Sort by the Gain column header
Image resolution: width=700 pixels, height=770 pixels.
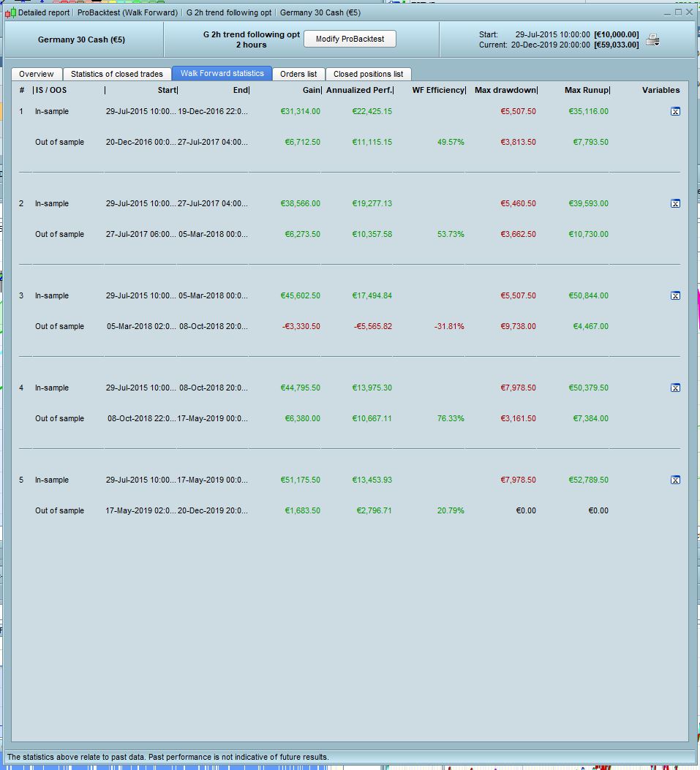[x=312, y=91]
